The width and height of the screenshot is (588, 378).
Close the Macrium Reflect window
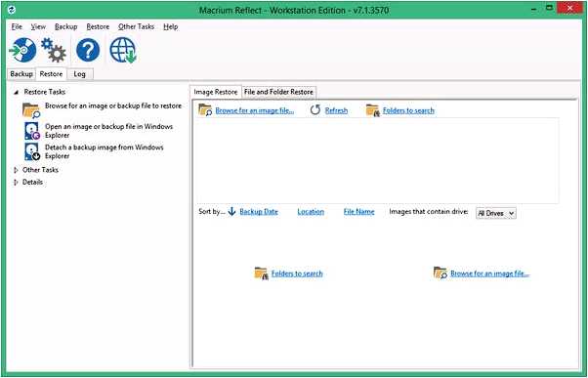(x=569, y=8)
